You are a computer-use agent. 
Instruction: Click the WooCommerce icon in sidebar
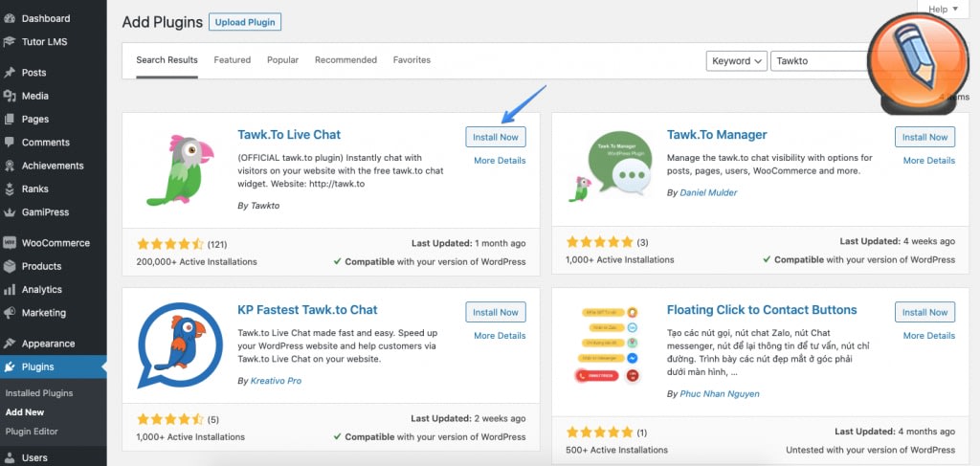(10, 242)
